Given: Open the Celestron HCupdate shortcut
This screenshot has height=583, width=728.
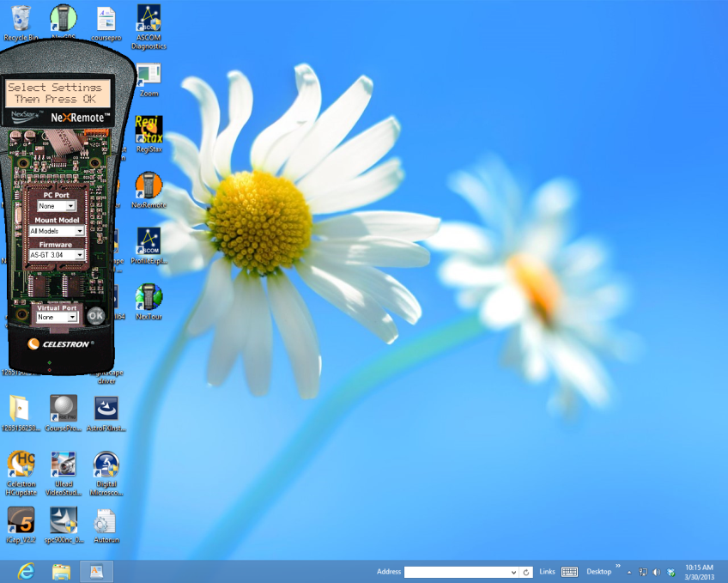Looking at the screenshot, I should coord(21,473).
